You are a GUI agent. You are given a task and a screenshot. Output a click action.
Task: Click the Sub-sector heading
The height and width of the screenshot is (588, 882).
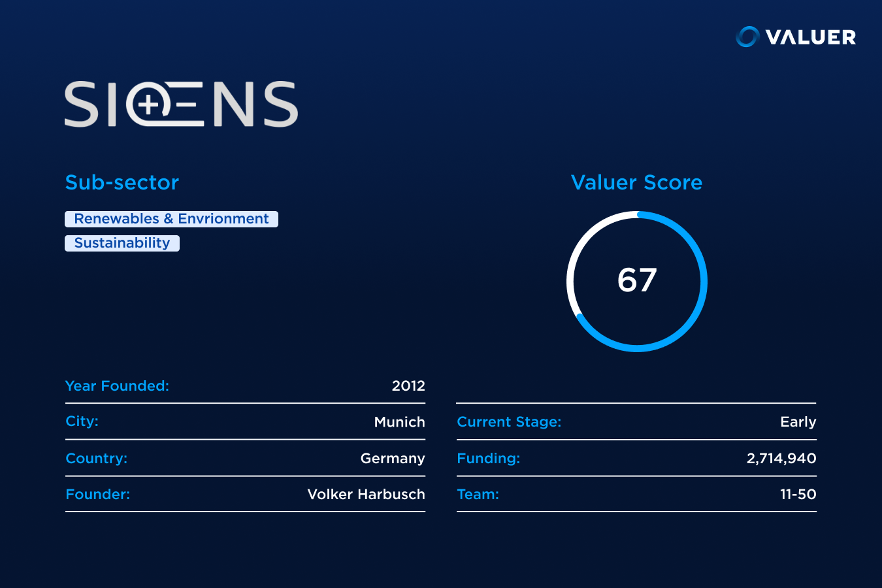pos(122,182)
